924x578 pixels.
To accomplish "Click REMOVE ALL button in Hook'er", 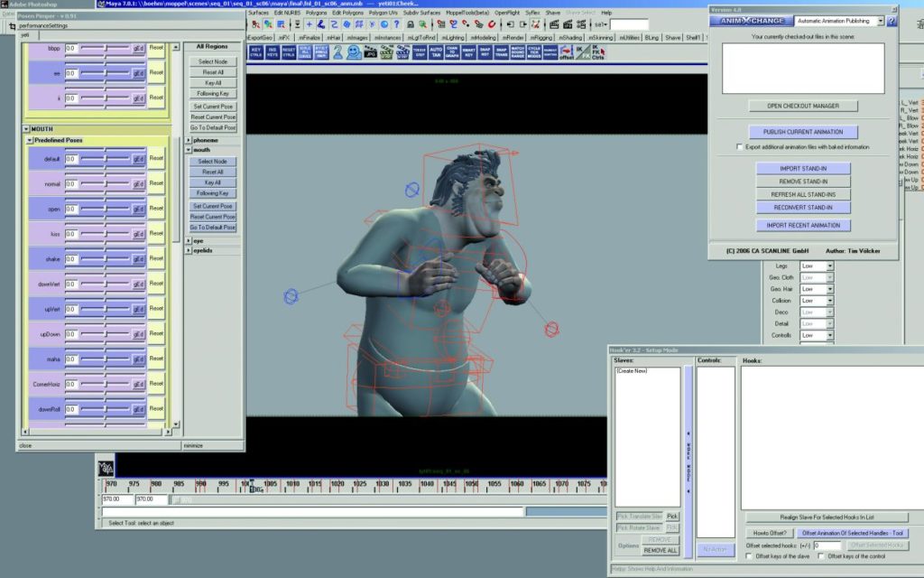I will [660, 551].
